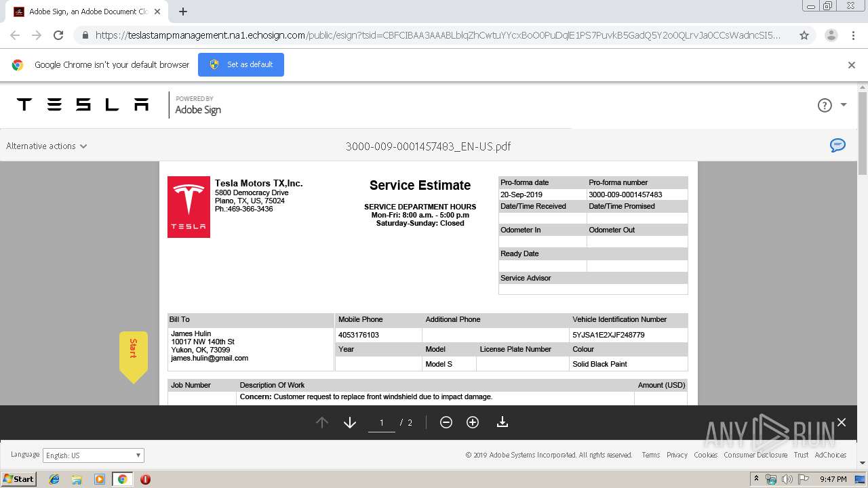
Task: Open a new browser tab
Action: 183,12
